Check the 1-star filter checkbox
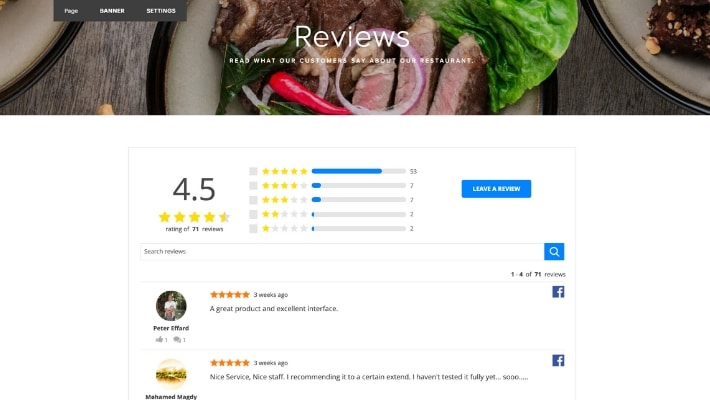This screenshot has height=400, width=710. point(253,228)
